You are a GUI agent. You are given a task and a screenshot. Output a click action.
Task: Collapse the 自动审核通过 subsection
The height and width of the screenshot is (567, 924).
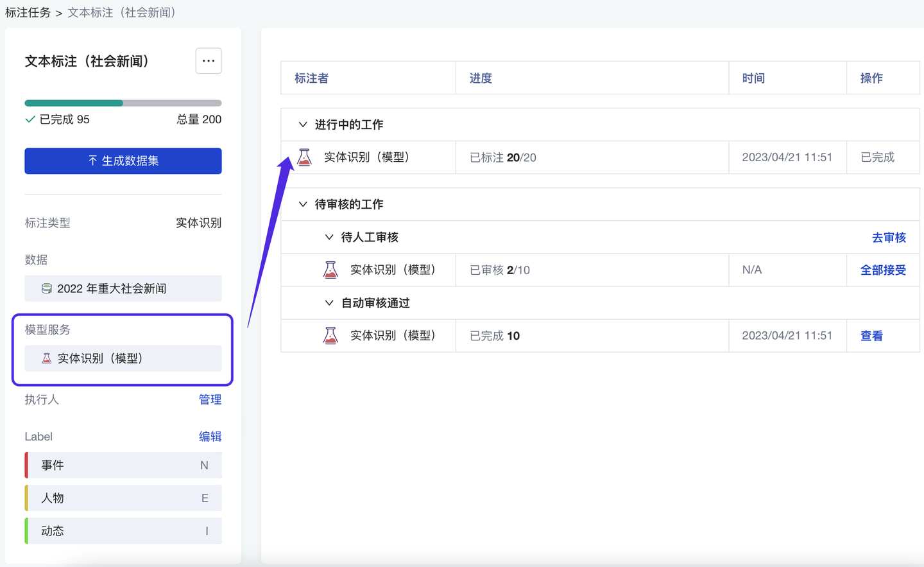coord(329,302)
